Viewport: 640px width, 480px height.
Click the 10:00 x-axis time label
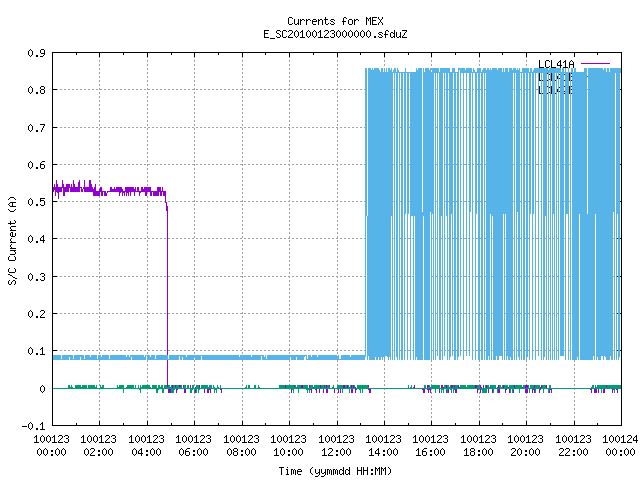pyautogui.click(x=288, y=452)
